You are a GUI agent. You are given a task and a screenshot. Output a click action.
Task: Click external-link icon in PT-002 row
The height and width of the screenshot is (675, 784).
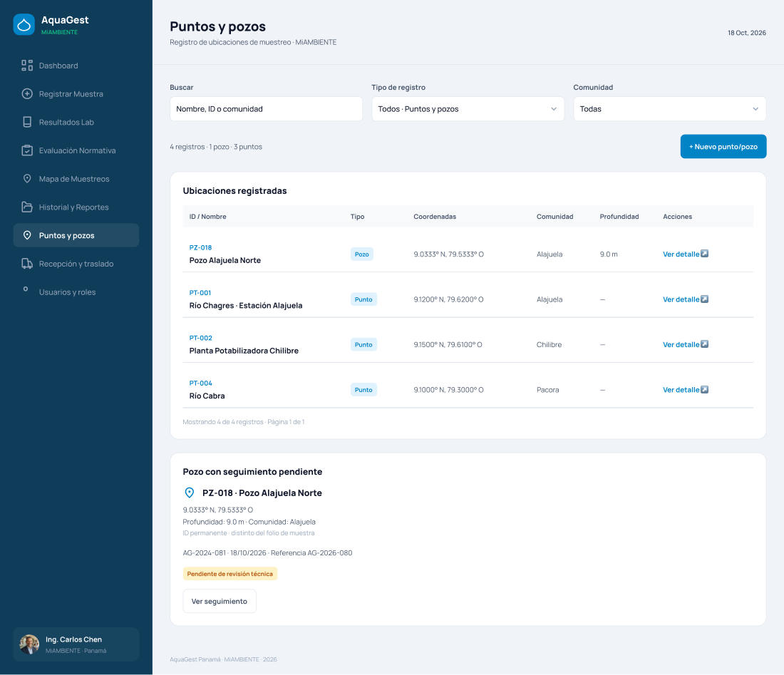tap(704, 344)
